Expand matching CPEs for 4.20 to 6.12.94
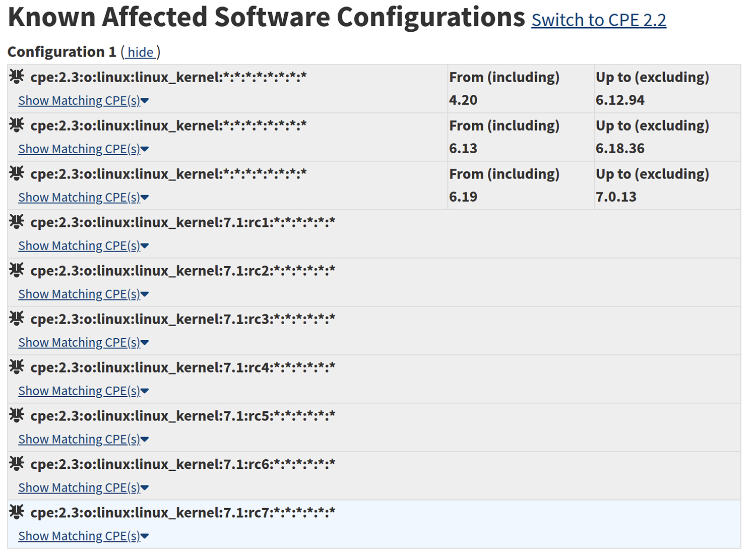 (x=84, y=101)
